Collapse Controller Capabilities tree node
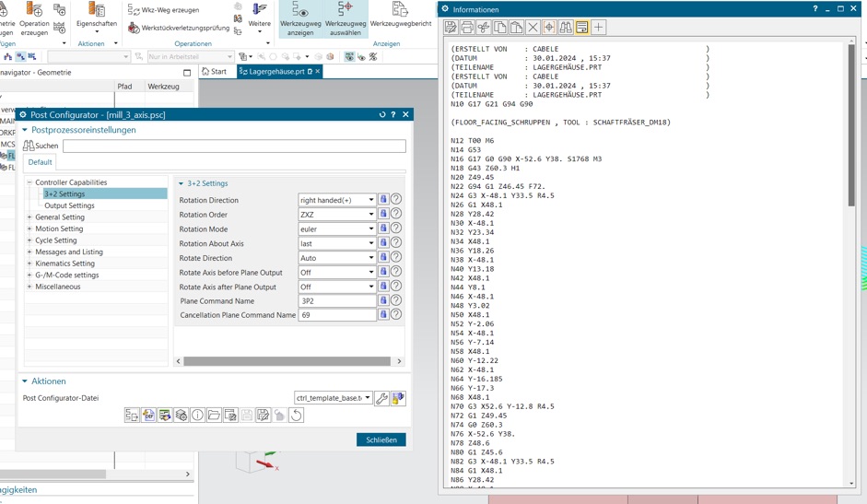The image size is (867, 504). (x=29, y=182)
